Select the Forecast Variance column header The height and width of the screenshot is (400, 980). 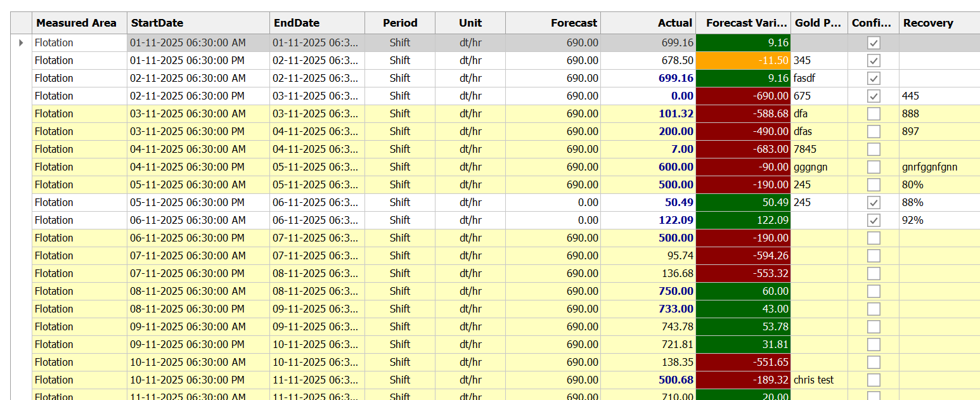[x=743, y=23]
